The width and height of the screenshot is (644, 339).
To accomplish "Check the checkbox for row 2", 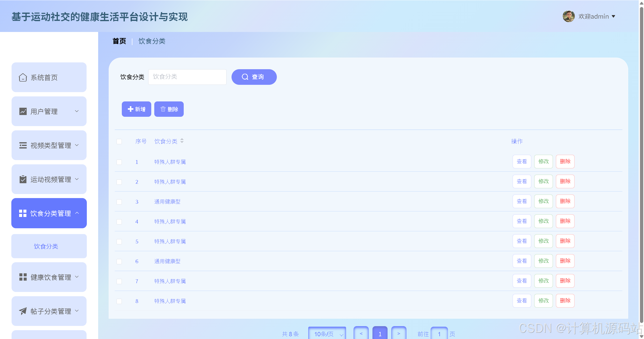I will (119, 182).
